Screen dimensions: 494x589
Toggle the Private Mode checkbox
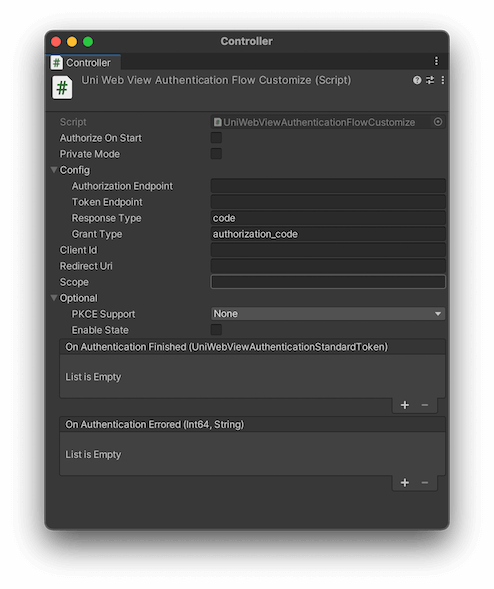tap(216, 154)
